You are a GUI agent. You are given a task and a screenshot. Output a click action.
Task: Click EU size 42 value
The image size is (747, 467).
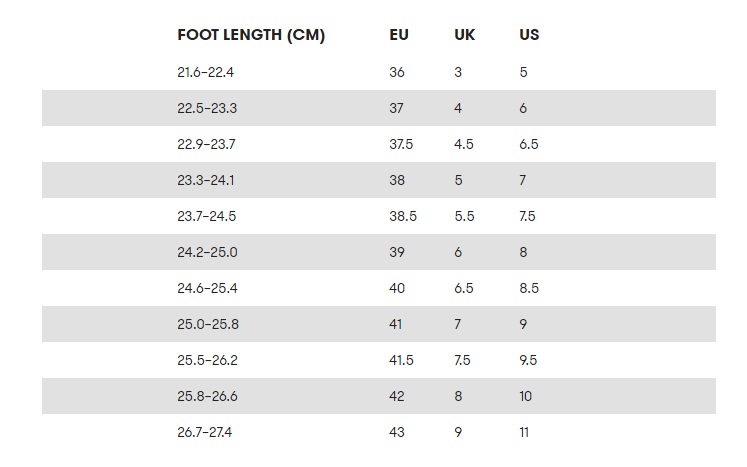397,396
